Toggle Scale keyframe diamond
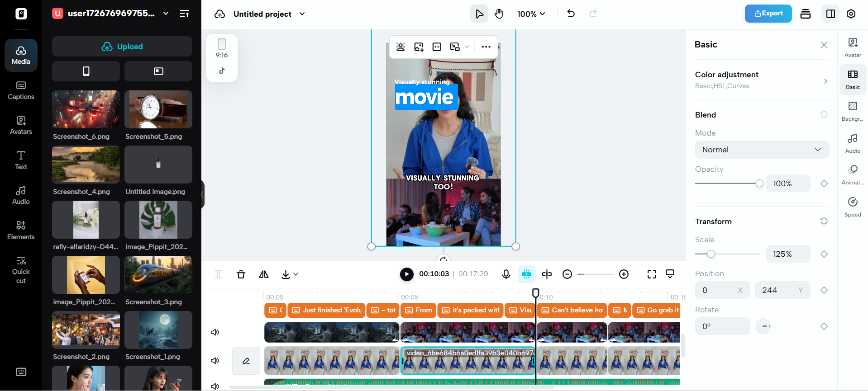Image resolution: width=868 pixels, height=391 pixels. [824, 254]
